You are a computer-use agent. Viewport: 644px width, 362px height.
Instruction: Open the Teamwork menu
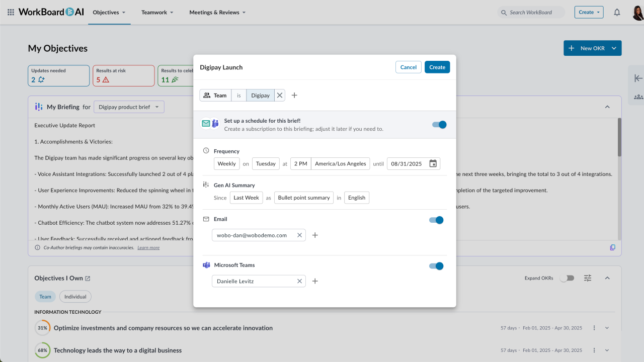(x=157, y=12)
